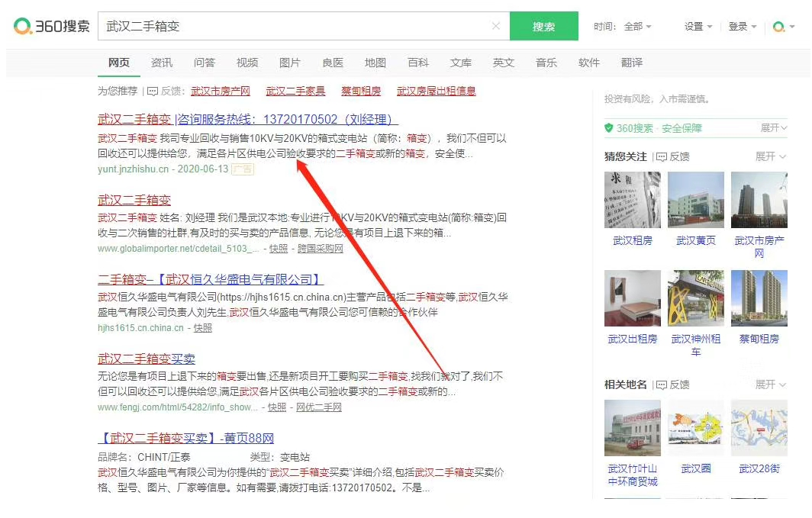Click the 武汉圈 map thumbnail
This screenshot has width=812, height=518.
[696, 427]
